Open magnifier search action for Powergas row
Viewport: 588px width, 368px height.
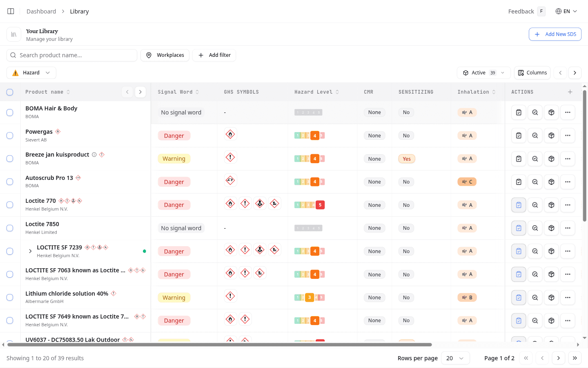point(535,135)
